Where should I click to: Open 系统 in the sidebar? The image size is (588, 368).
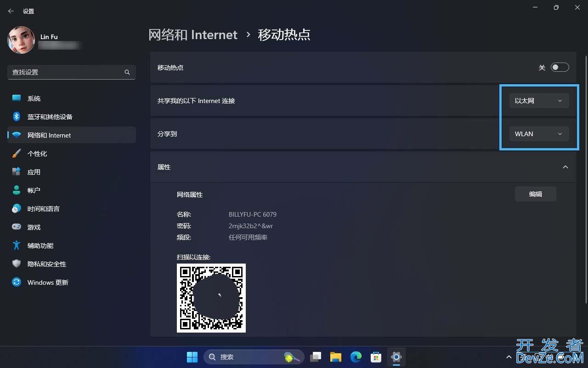72,98
